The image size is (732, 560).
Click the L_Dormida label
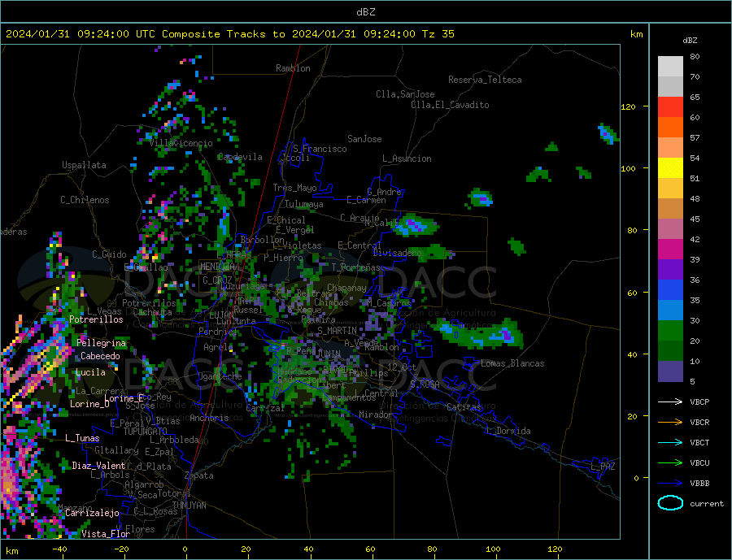click(x=509, y=430)
